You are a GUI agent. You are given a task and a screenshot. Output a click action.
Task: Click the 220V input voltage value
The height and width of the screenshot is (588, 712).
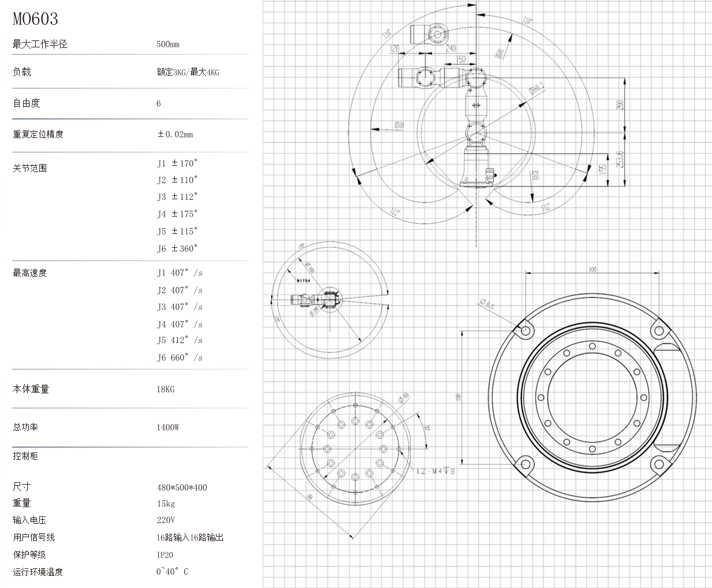point(166,520)
